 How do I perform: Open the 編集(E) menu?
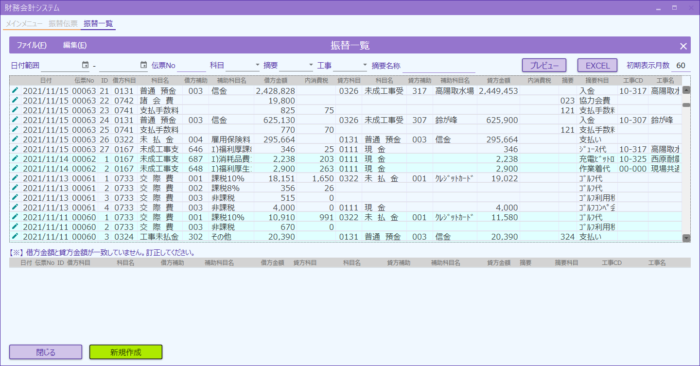pyautogui.click(x=75, y=45)
